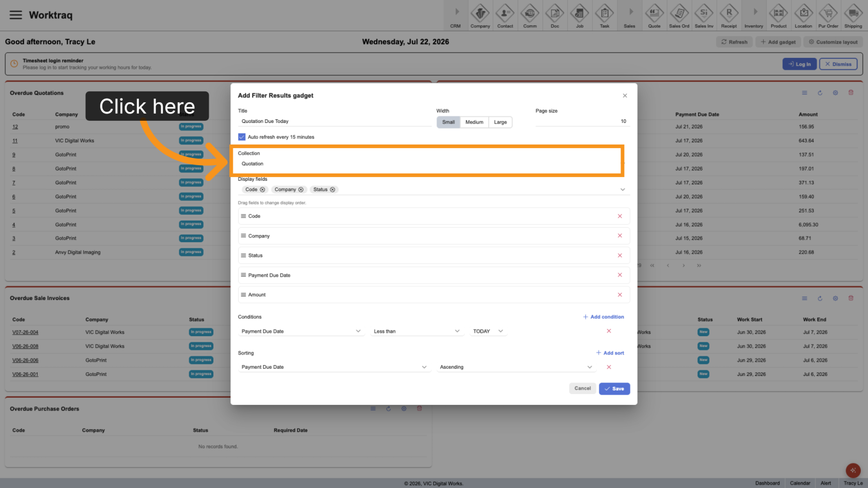The width and height of the screenshot is (868, 488).
Task: Open sale invoice V06-26-008 link
Action: [25, 347]
